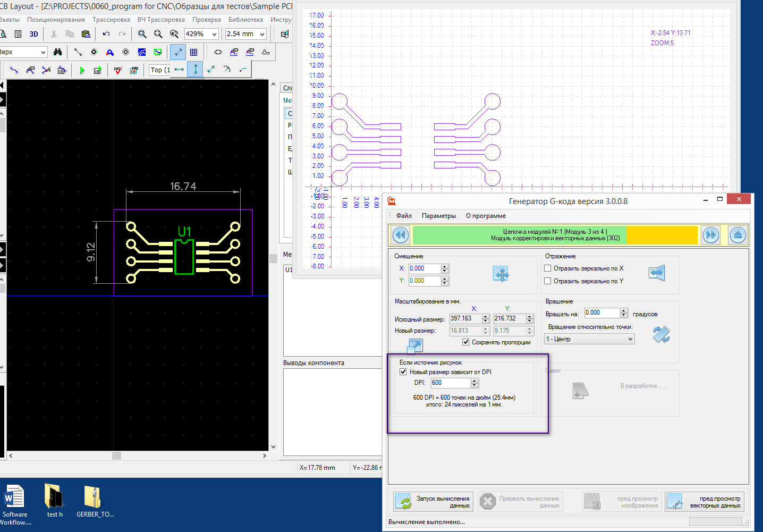Click the rotation apply icon
Screen dimensions: 763x532
[661, 334]
